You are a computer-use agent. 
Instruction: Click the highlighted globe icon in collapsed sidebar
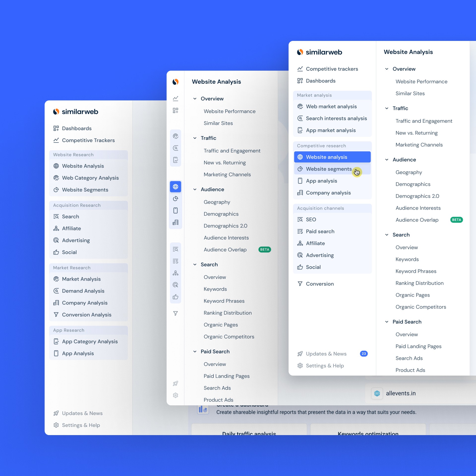coord(176,187)
